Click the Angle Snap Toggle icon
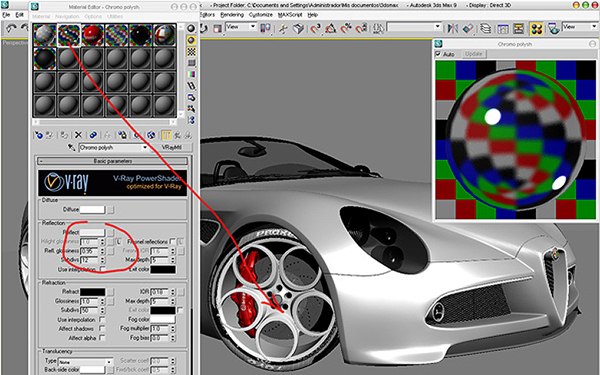Image resolution: width=600 pixels, height=375 pixels. [x=331, y=29]
